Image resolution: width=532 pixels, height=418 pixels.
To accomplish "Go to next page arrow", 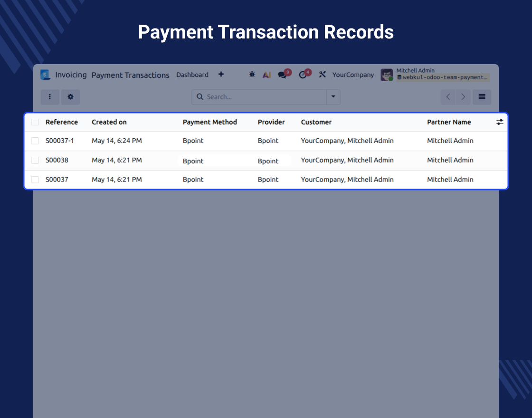I will click(463, 97).
